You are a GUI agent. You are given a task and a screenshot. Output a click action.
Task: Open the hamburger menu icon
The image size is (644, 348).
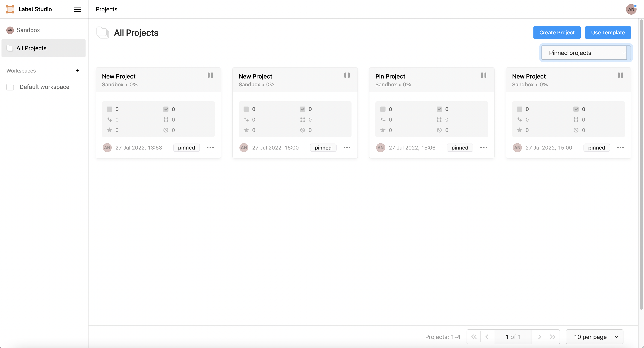pos(77,9)
